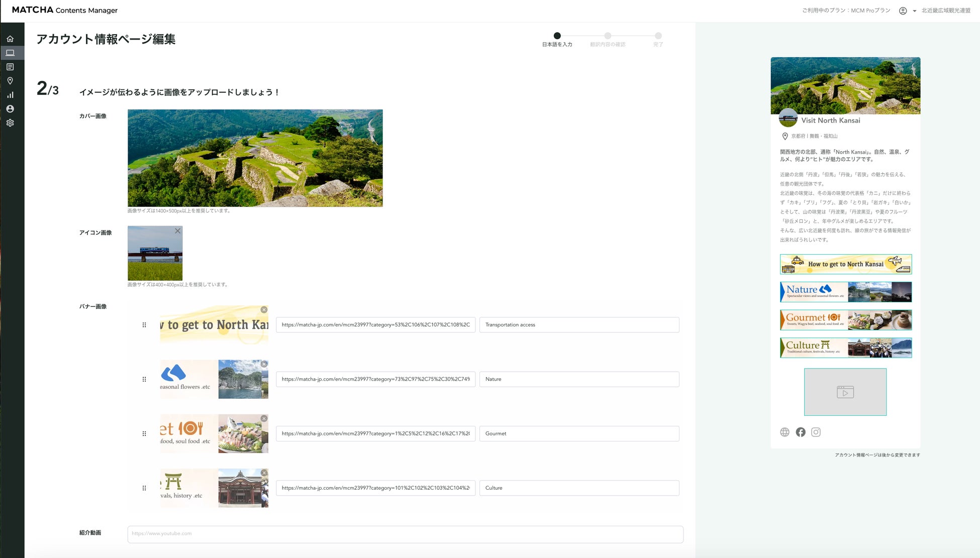
Task: Click the cover image of castle ruins
Action: pyautogui.click(x=255, y=158)
